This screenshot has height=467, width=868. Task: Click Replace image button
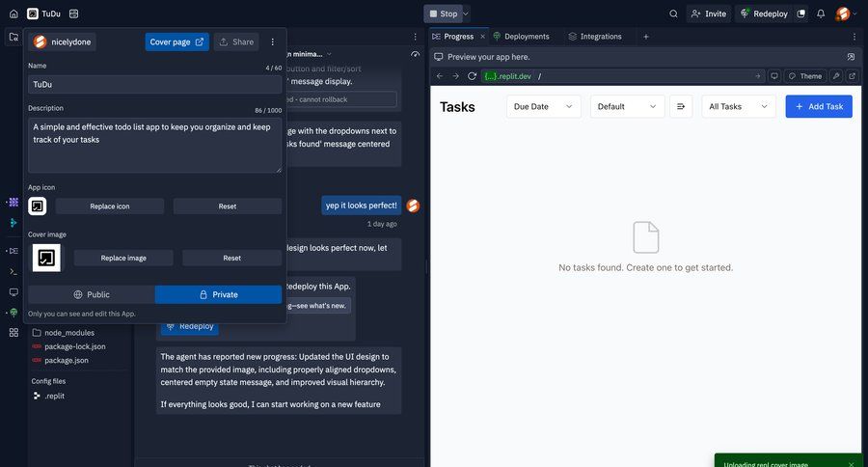(x=123, y=258)
